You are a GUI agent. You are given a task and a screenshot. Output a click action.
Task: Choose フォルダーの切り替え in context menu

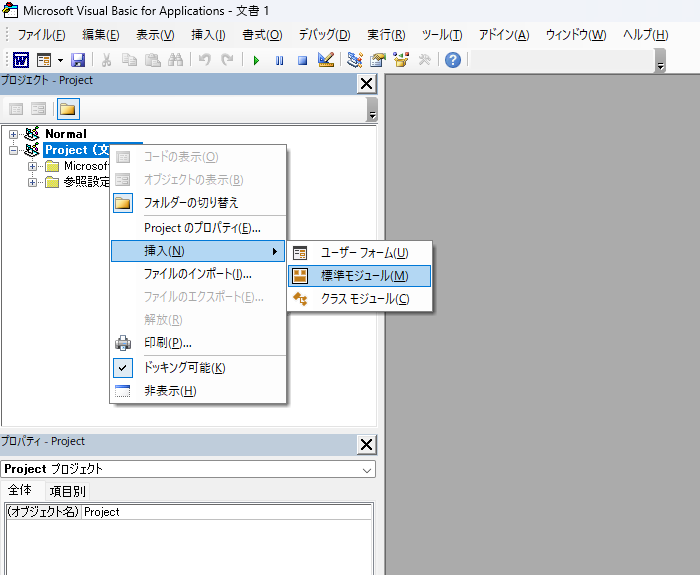(198, 203)
